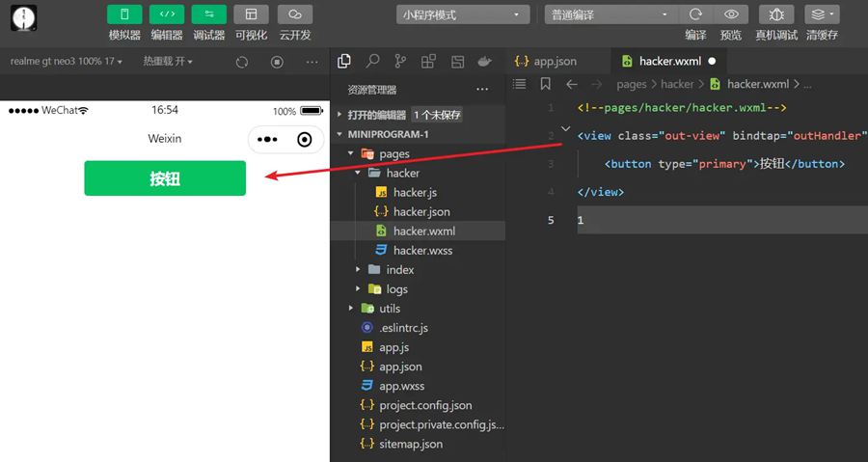
Task: Switch to the app.json tab
Action: coord(554,61)
